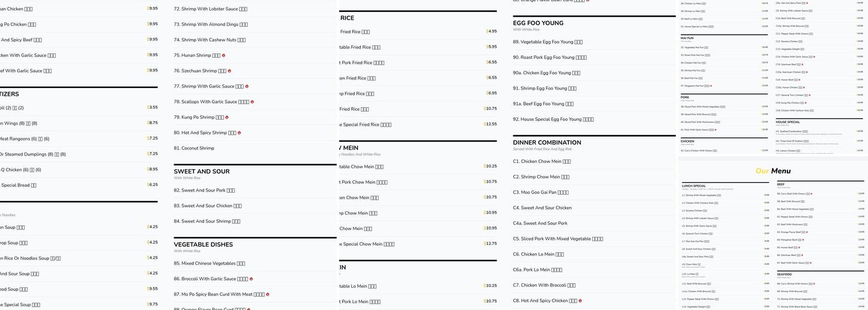
Task: Click chili icon after Shrimp With Garlic Sauce
Action: (247, 87)
